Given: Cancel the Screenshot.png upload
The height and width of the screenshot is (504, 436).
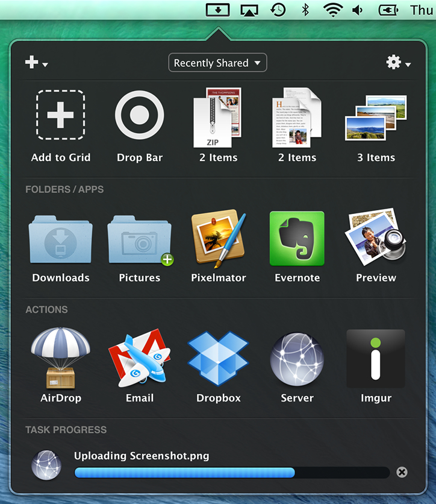Looking at the screenshot, I should (x=402, y=472).
